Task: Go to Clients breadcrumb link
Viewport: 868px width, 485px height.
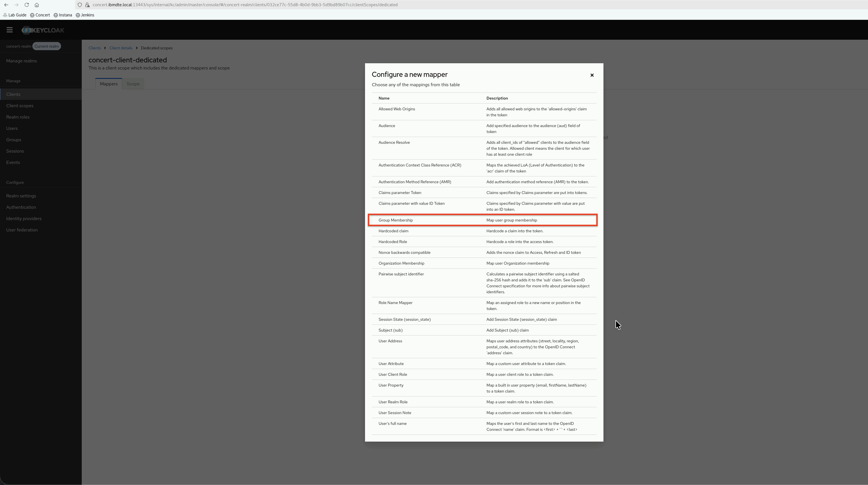Action: click(95, 48)
